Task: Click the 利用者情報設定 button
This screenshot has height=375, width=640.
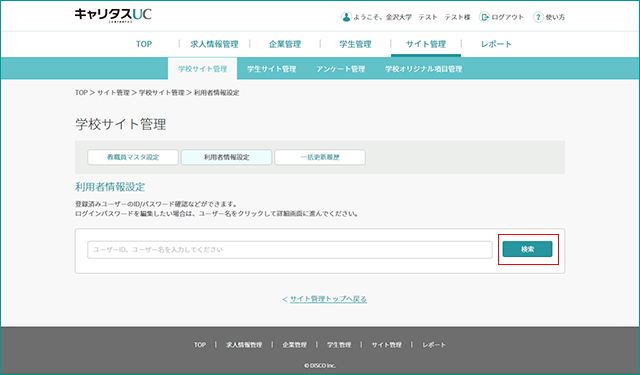Action: pyautogui.click(x=227, y=157)
